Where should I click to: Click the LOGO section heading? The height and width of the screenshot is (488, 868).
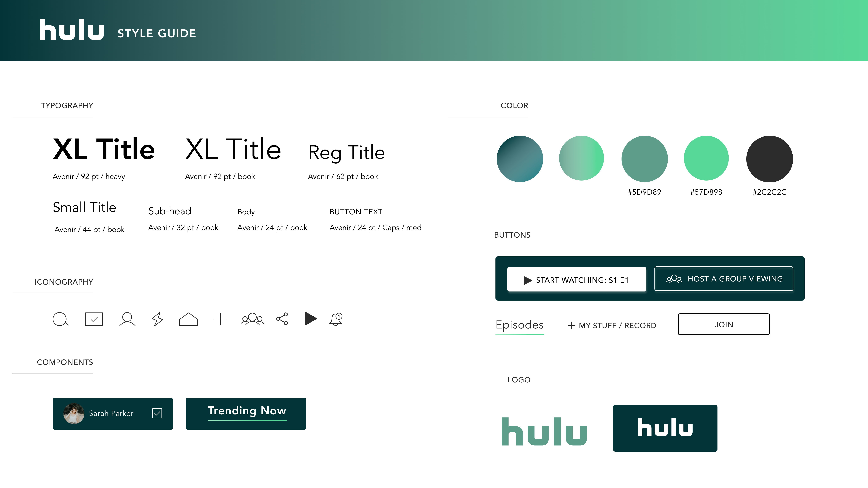point(519,380)
